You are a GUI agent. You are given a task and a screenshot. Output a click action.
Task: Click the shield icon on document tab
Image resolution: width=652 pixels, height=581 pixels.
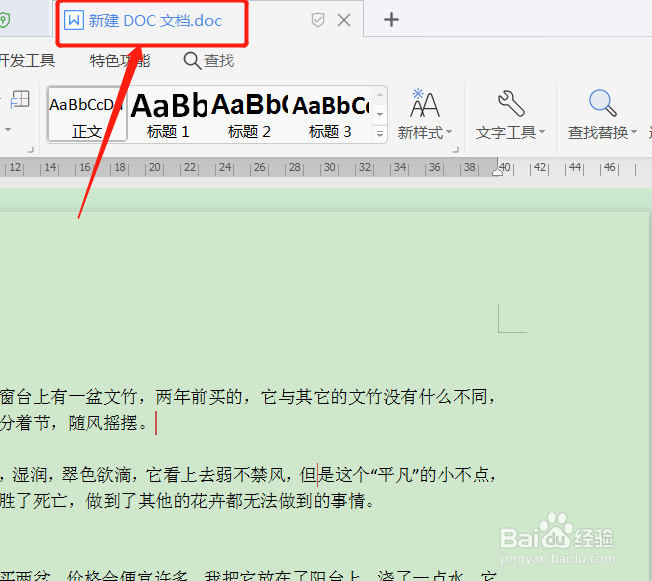point(318,20)
